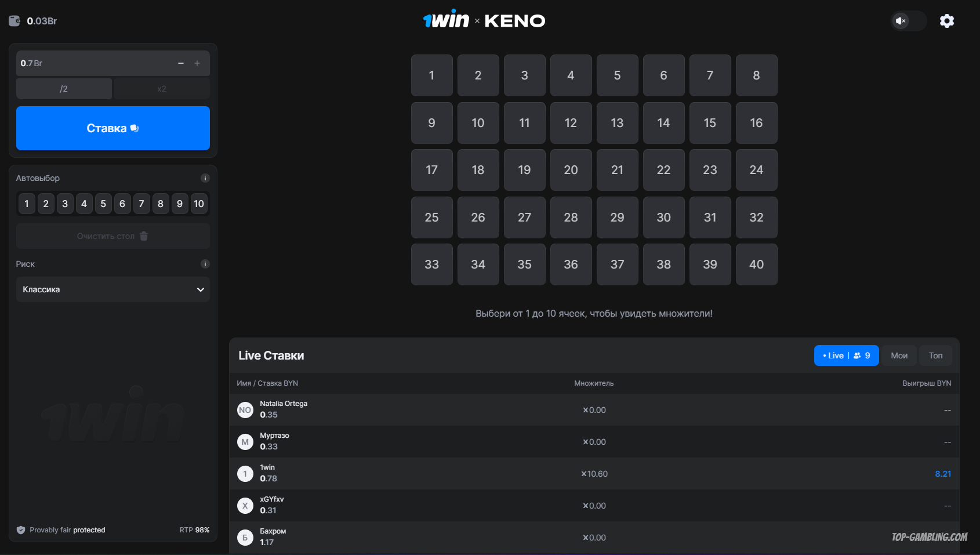Switch to the Топ tab
Viewport: 980px width, 555px height.
tap(935, 356)
